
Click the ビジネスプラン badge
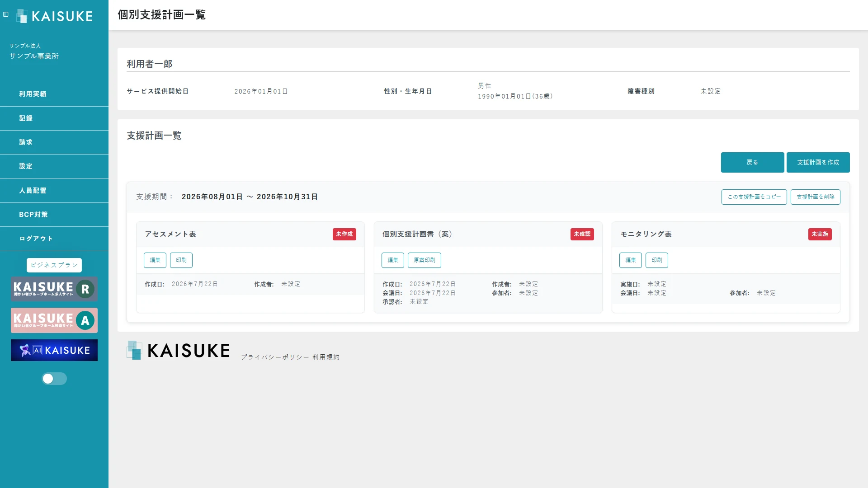tap(54, 265)
